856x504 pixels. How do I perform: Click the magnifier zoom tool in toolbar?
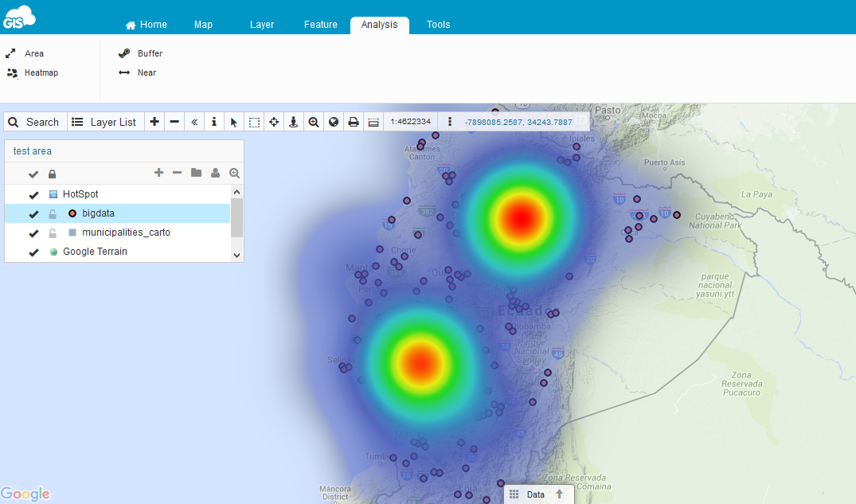click(314, 122)
